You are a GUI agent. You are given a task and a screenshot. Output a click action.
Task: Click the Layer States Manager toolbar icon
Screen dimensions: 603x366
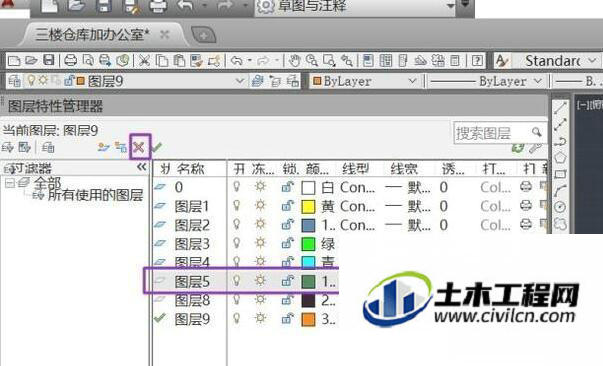pos(293,81)
